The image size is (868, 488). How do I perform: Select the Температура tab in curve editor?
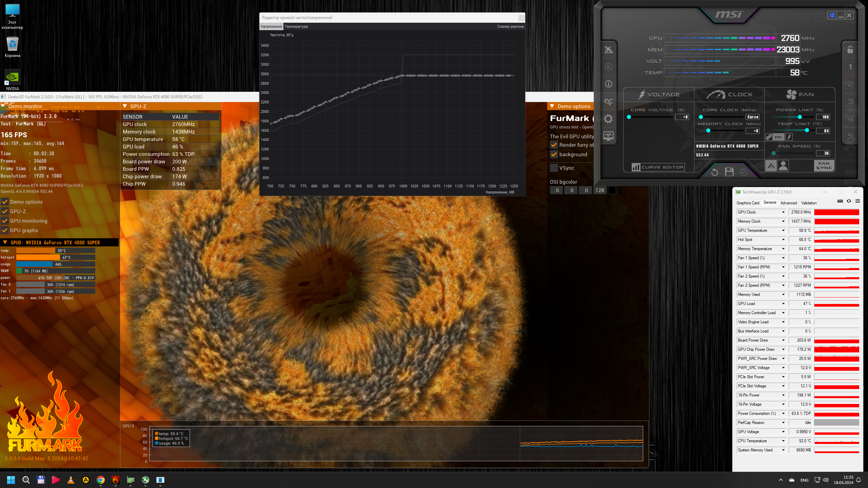click(x=296, y=26)
